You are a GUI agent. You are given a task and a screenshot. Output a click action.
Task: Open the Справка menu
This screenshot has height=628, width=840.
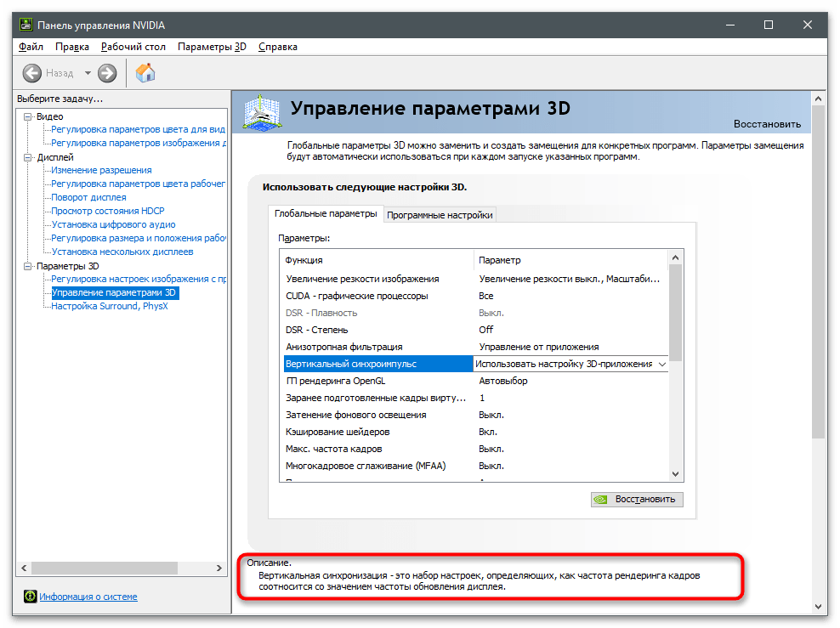pyautogui.click(x=277, y=47)
